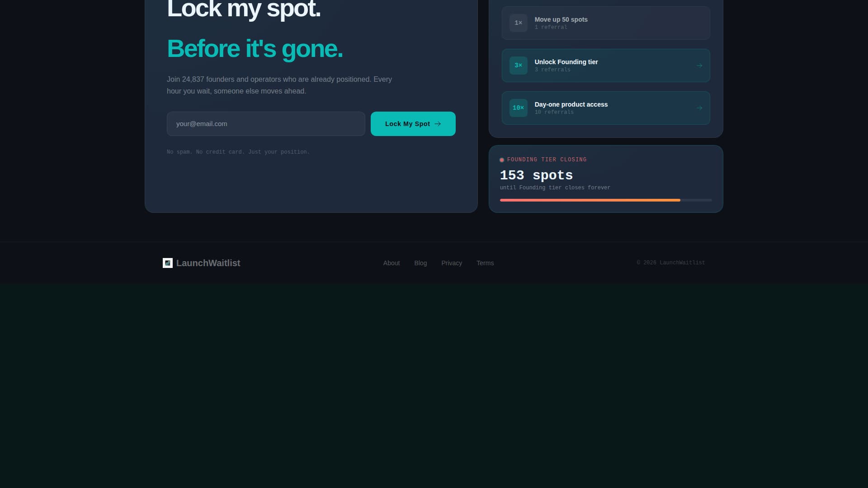Open the Blog footer link

420,263
